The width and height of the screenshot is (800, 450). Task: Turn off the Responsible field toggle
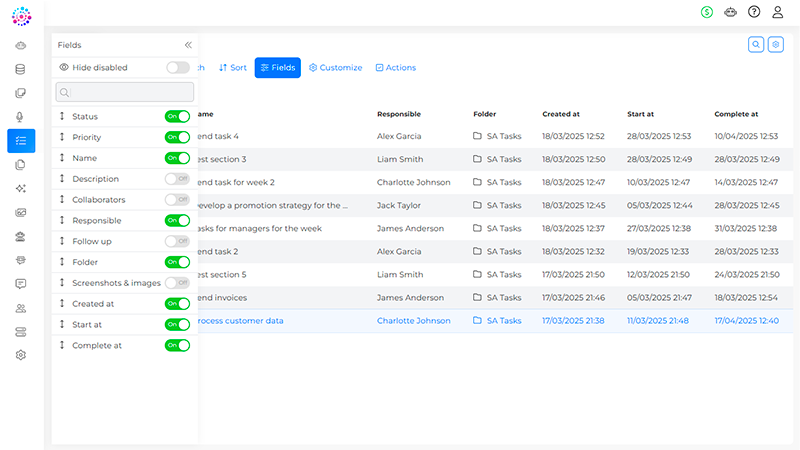coord(177,220)
